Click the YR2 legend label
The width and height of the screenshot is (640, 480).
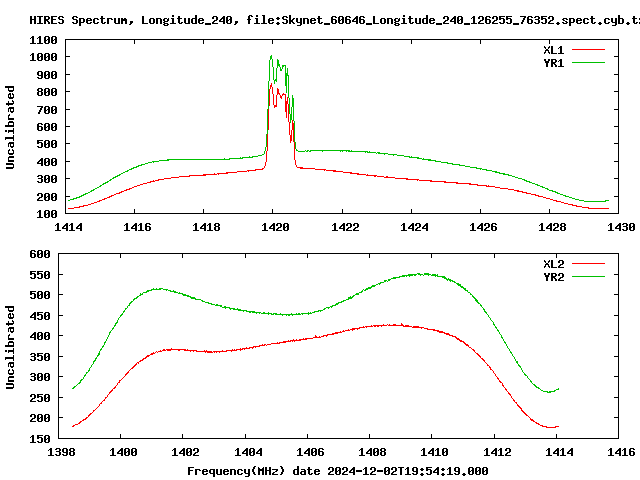[x=553, y=277]
